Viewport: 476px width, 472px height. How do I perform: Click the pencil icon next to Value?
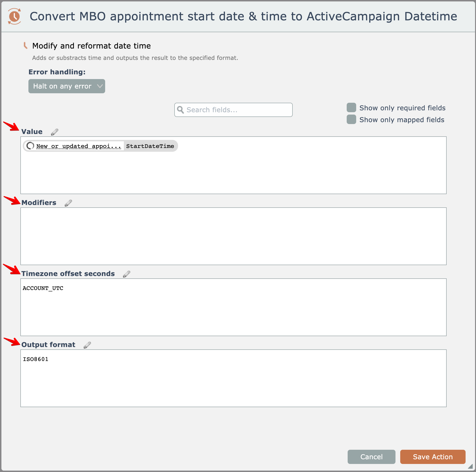[x=54, y=132]
